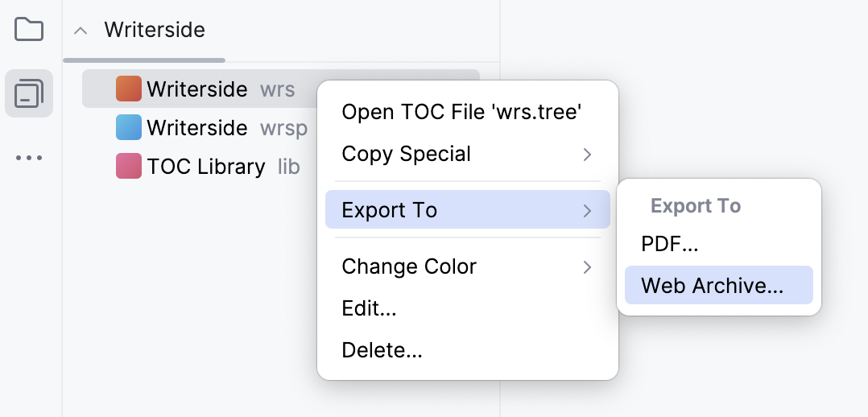Choose Edit... from the context menu
The width and height of the screenshot is (868, 417).
369,308
